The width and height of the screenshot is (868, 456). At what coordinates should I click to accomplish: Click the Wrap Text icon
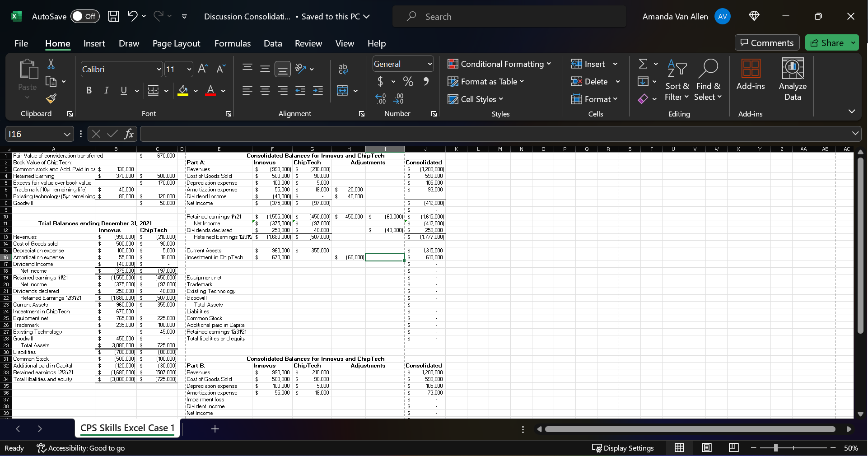343,69
